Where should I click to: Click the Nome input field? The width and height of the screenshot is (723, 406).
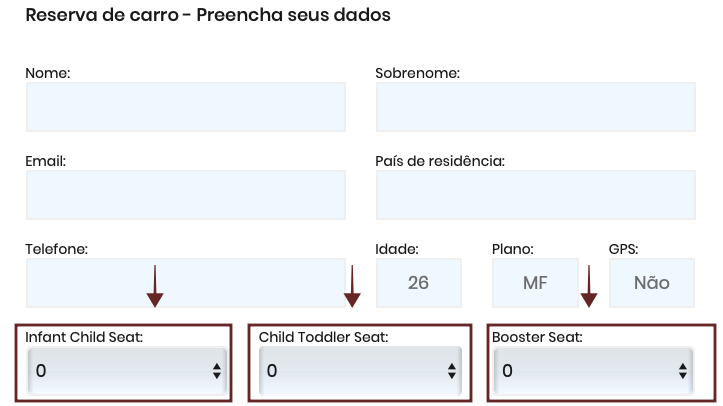pos(185,107)
